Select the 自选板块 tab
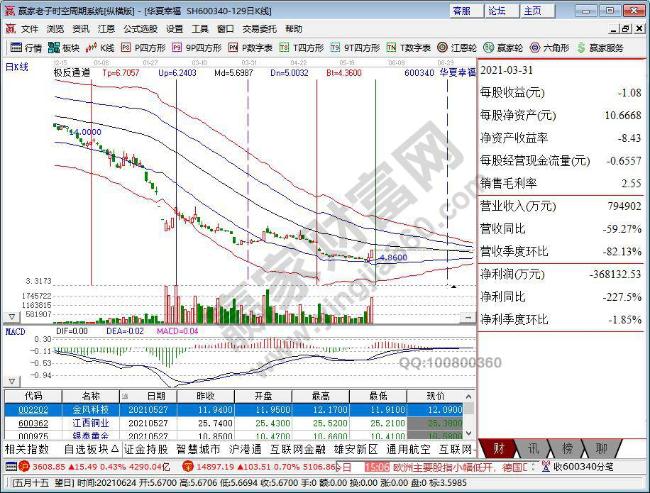Screen dimensions: 650x493 pos(92,449)
